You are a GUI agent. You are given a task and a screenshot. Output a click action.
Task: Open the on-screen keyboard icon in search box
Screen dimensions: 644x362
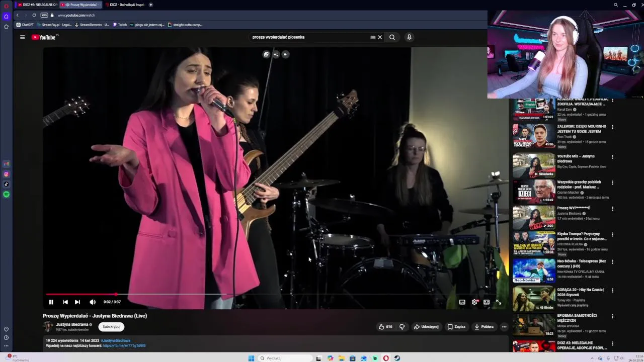[x=373, y=37]
